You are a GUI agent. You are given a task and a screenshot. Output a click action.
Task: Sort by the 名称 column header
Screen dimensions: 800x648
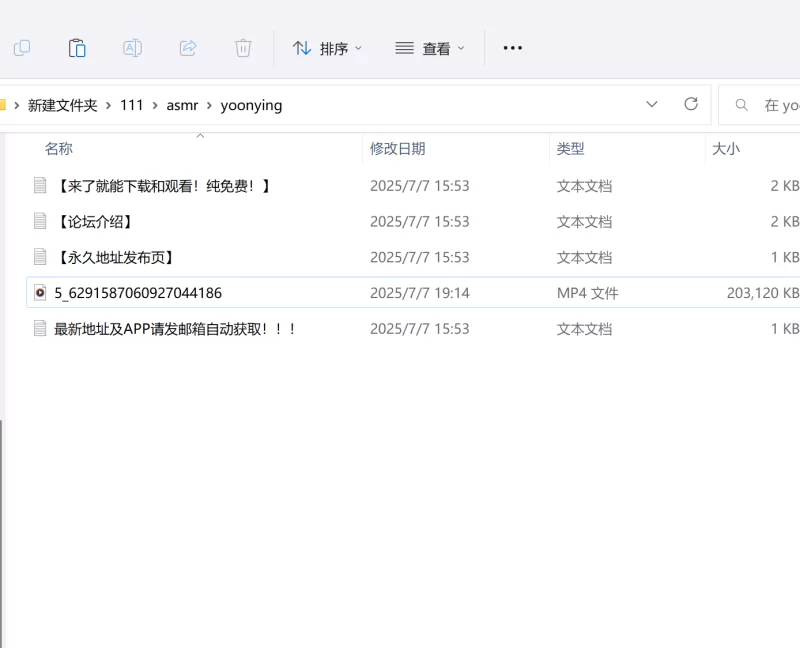59,148
